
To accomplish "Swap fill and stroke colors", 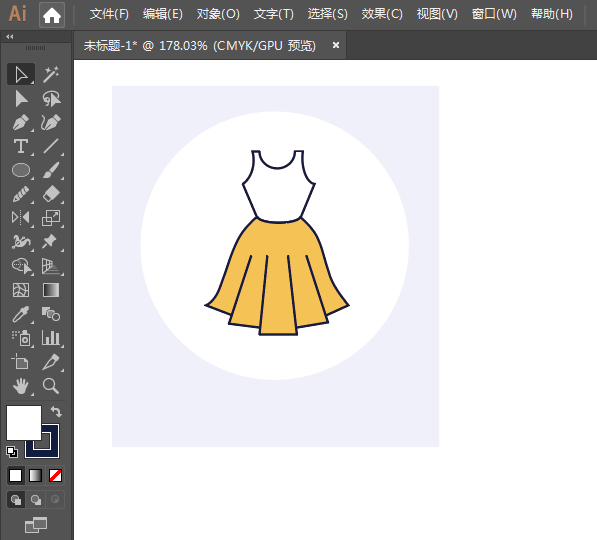I will 56,412.
